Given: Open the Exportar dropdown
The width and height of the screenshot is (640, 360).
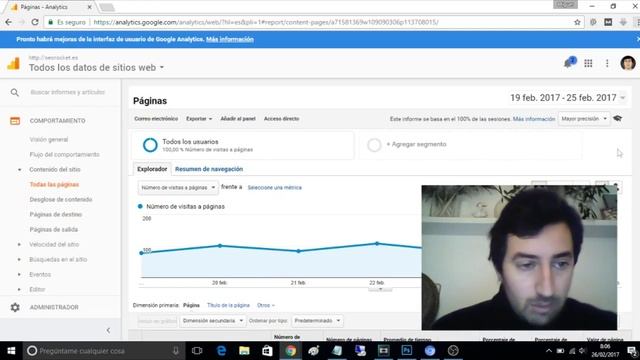Looking at the screenshot, I should point(199,119).
